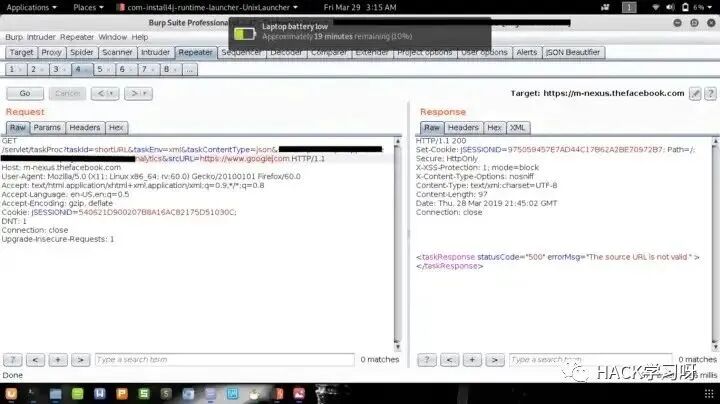Click the 'Host: m-nexus.thefacebook.com' request line
The image size is (720, 404).
pos(62,168)
